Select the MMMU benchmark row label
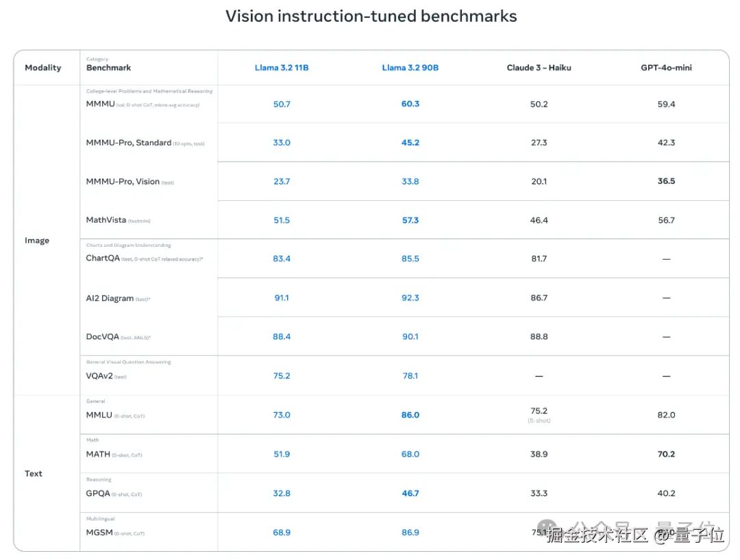740x560 pixels. click(x=100, y=104)
